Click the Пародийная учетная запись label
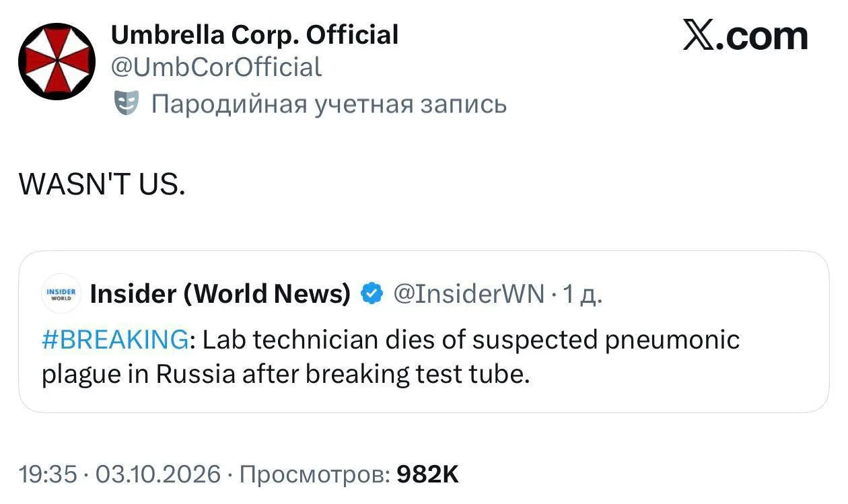 [329, 104]
